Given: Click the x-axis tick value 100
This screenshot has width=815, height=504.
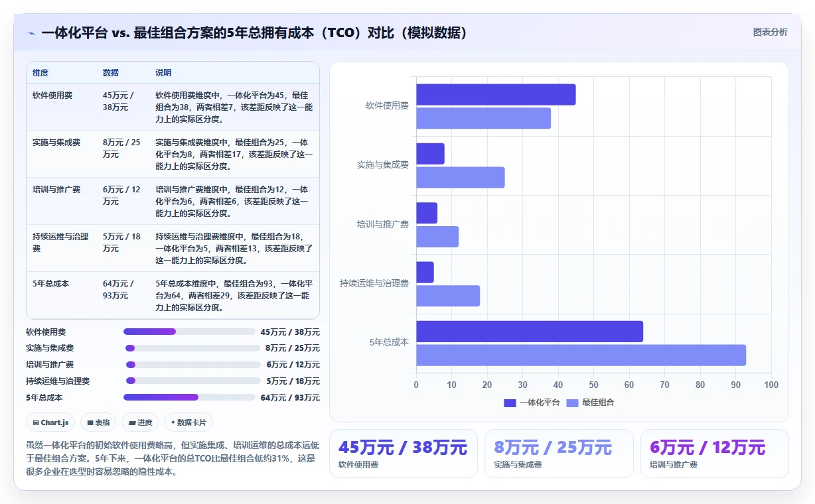Looking at the screenshot, I should 771,385.
